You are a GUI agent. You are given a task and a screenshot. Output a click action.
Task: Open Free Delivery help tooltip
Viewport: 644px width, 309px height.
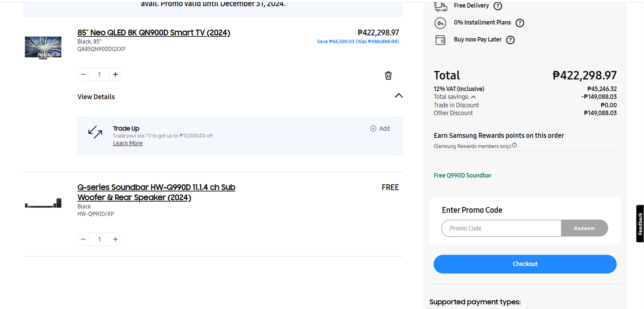(x=497, y=6)
